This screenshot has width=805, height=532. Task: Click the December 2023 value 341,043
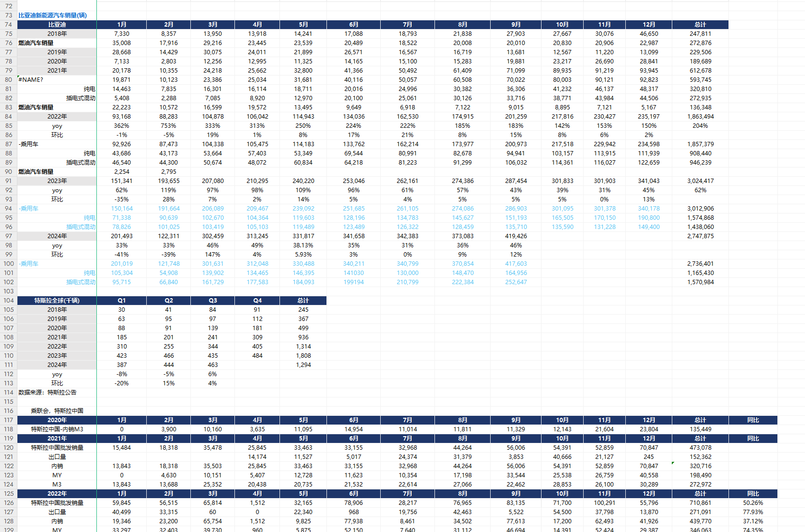pyautogui.click(x=649, y=181)
